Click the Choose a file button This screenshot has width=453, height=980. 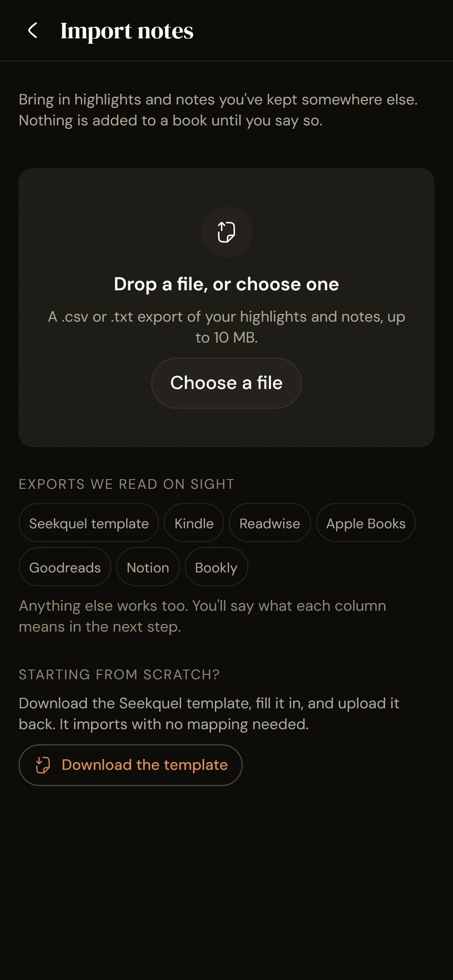coord(226,383)
